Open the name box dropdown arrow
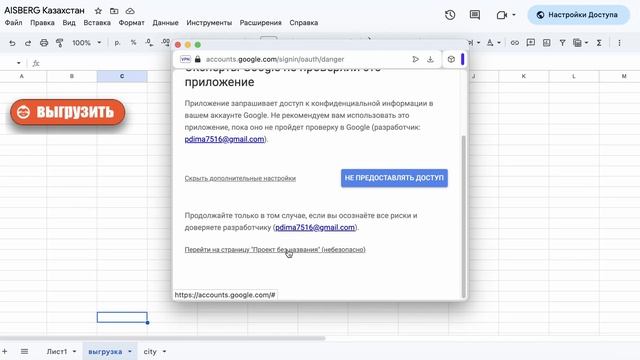 click(18, 63)
